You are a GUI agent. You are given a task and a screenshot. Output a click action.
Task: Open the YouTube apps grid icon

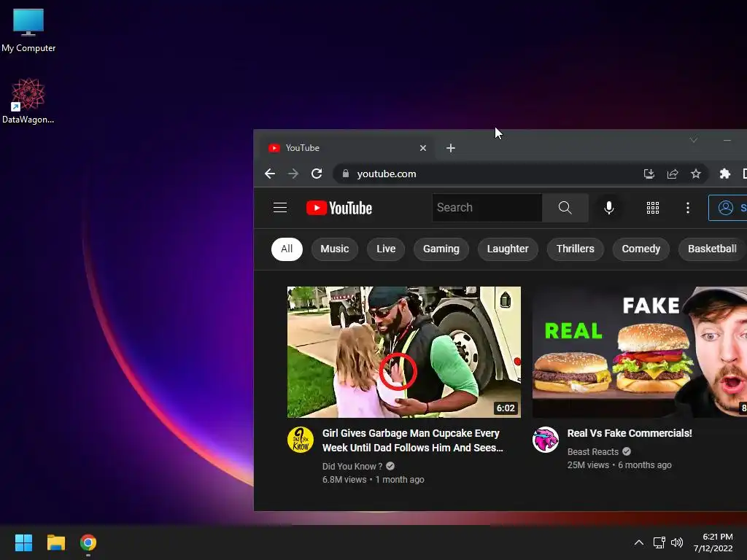[653, 208]
